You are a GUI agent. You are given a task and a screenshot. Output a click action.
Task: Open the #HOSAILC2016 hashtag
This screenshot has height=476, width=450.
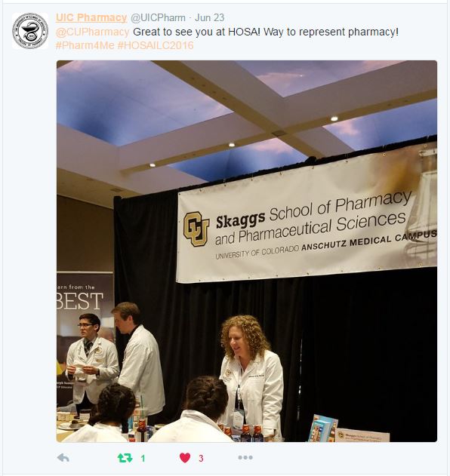pyautogui.click(x=156, y=45)
